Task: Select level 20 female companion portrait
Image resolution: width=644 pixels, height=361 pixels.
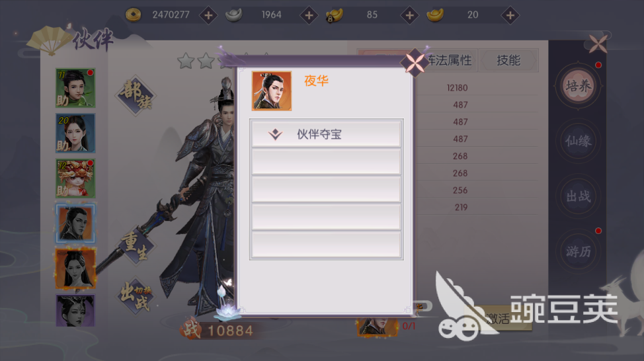Action: pos(75,133)
